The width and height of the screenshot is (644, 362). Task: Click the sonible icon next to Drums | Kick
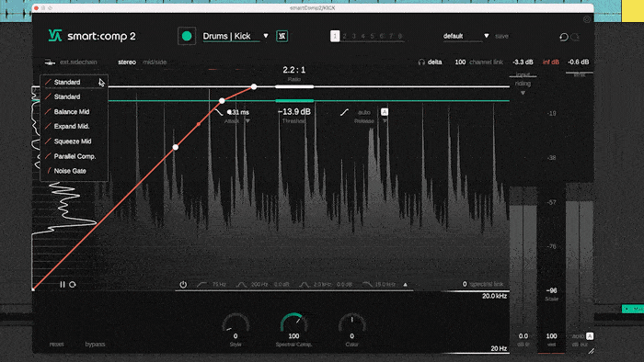click(x=282, y=36)
